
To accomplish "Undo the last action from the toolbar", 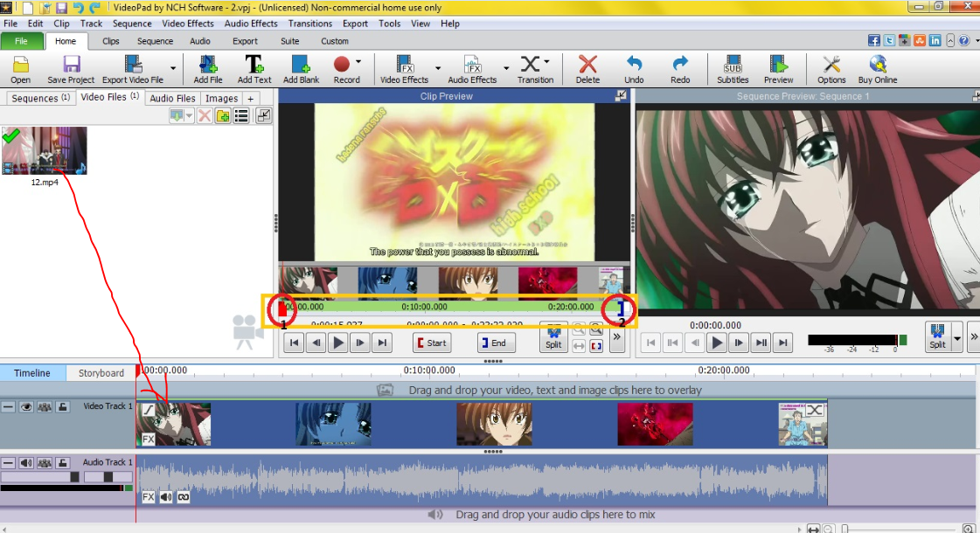I will coord(634,70).
